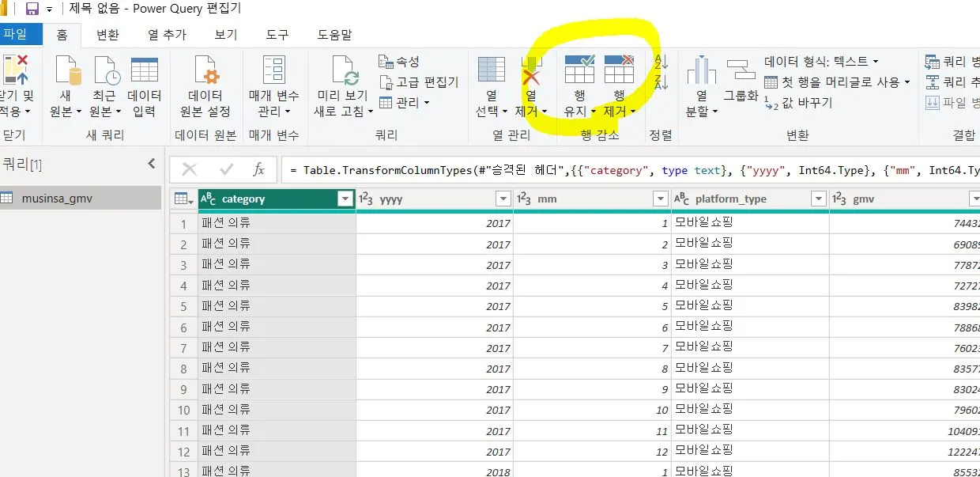Click the 새 원본 icon

68,71
